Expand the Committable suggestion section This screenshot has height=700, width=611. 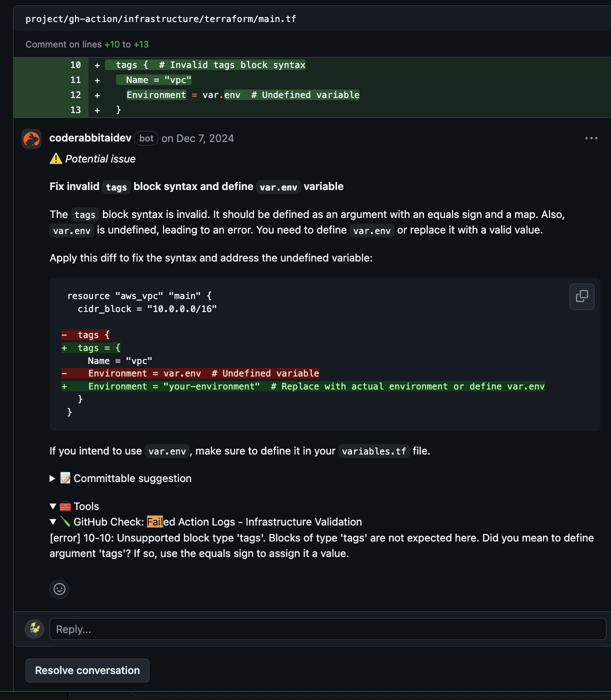tap(52, 478)
